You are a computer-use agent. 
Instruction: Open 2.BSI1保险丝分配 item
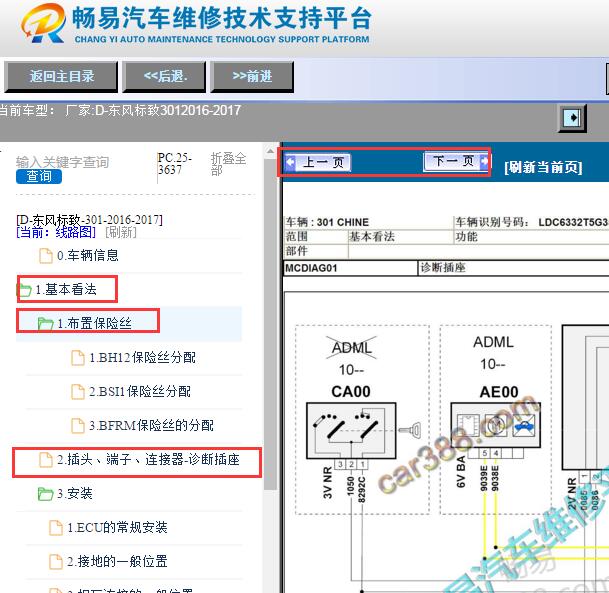140,391
